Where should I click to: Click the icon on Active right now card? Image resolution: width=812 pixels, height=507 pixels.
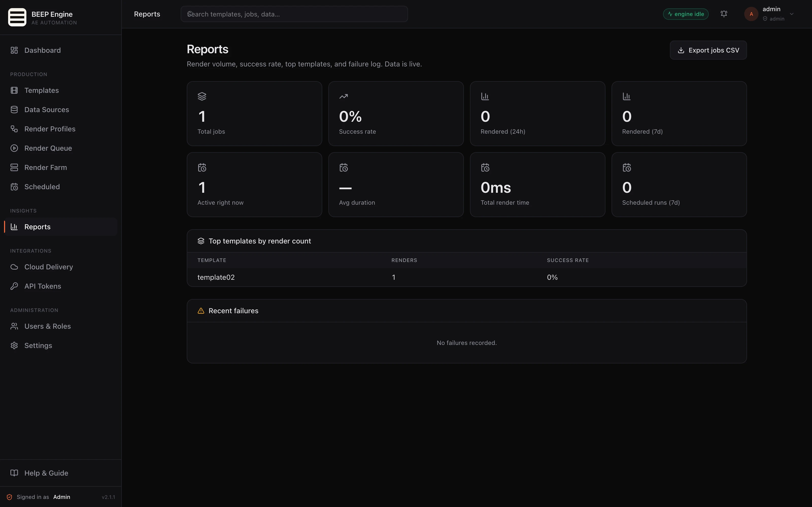(x=202, y=167)
